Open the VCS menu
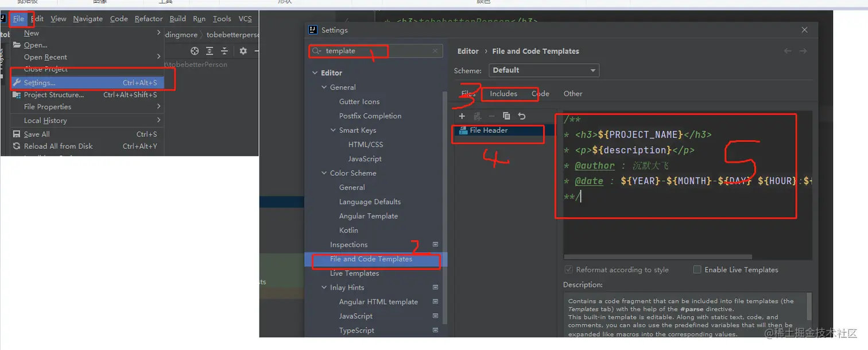 click(245, 19)
